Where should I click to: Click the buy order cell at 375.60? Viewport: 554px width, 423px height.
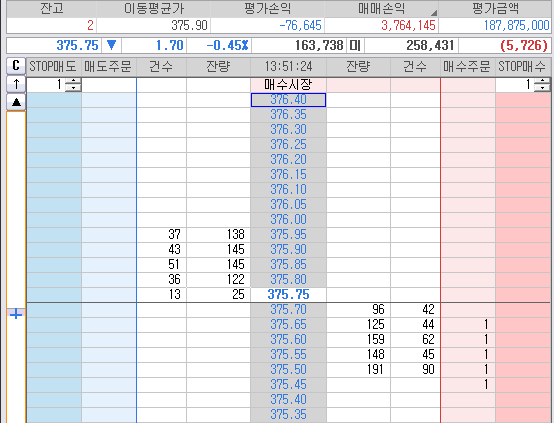[468, 340]
